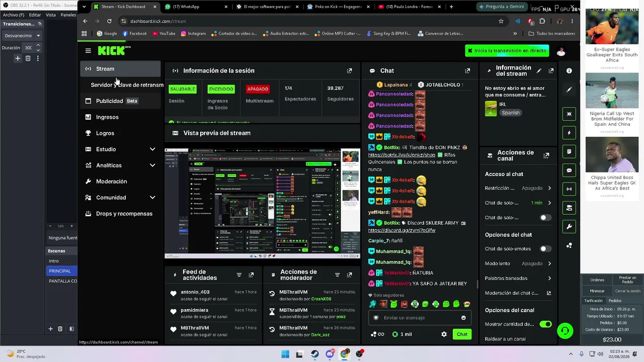Filter the Acciones de moderador list
Viewport: 644px width, 362px height.
(338, 275)
